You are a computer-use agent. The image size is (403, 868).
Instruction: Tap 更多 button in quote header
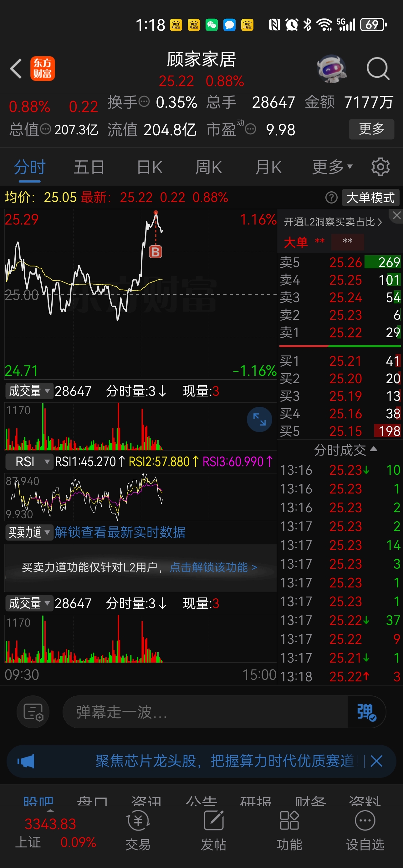coord(371,129)
